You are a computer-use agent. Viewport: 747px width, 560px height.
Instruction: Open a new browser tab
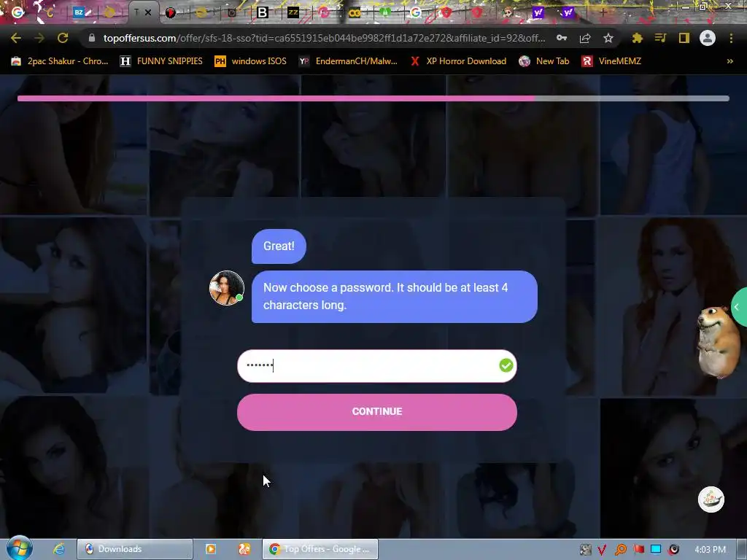pyautogui.click(x=603, y=12)
